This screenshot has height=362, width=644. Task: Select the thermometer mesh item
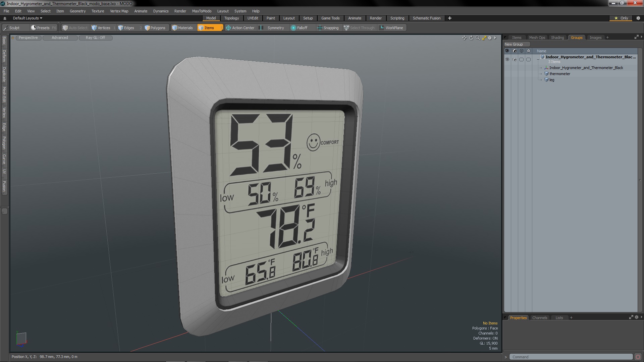coord(559,74)
